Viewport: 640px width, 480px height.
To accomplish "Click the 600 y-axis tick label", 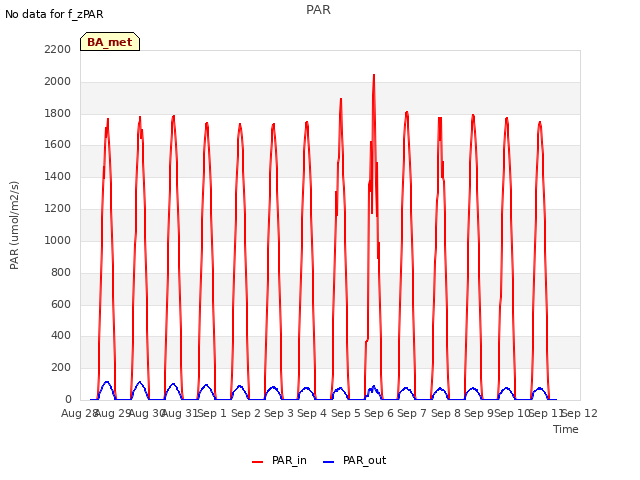I will 61,304.
